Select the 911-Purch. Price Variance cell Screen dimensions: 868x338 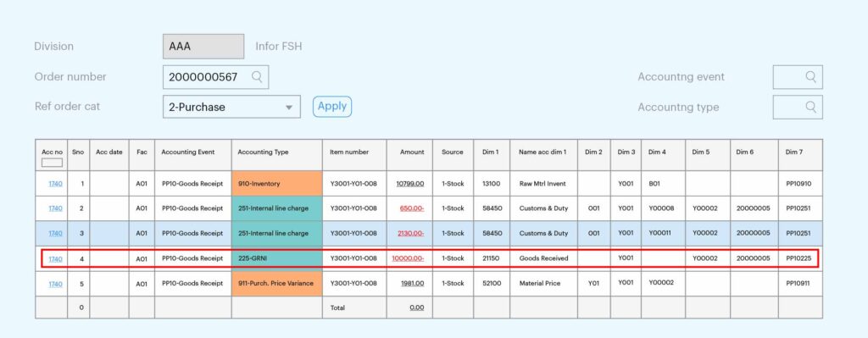277,283
